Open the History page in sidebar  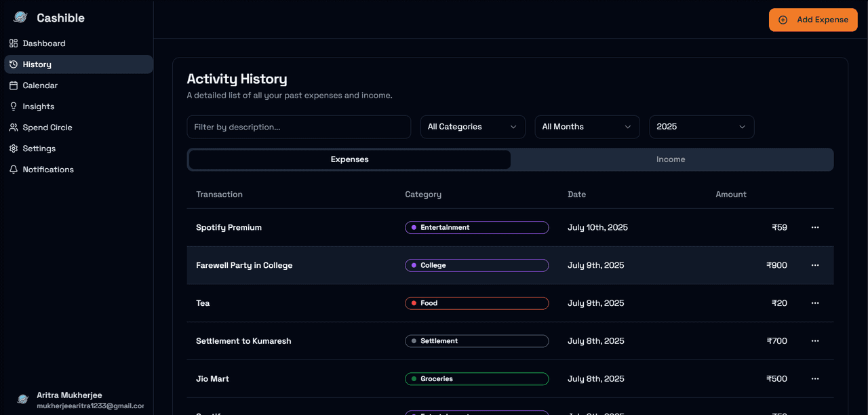click(37, 64)
